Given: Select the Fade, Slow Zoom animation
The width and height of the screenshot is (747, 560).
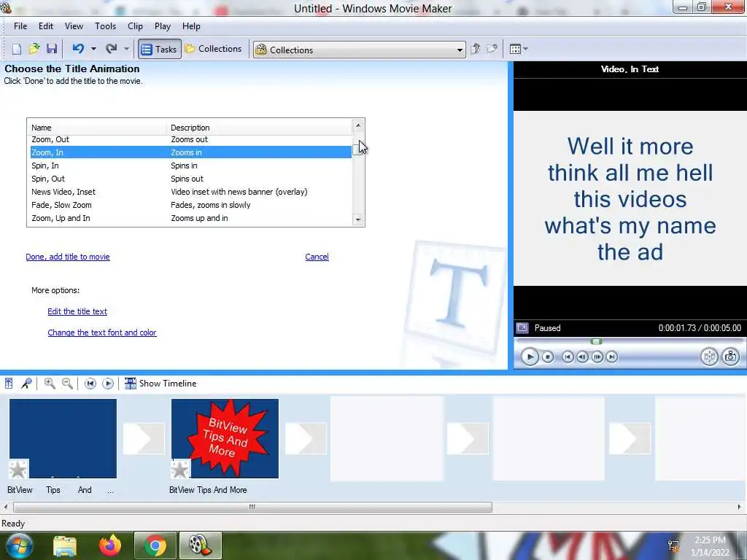Looking at the screenshot, I should [190, 205].
